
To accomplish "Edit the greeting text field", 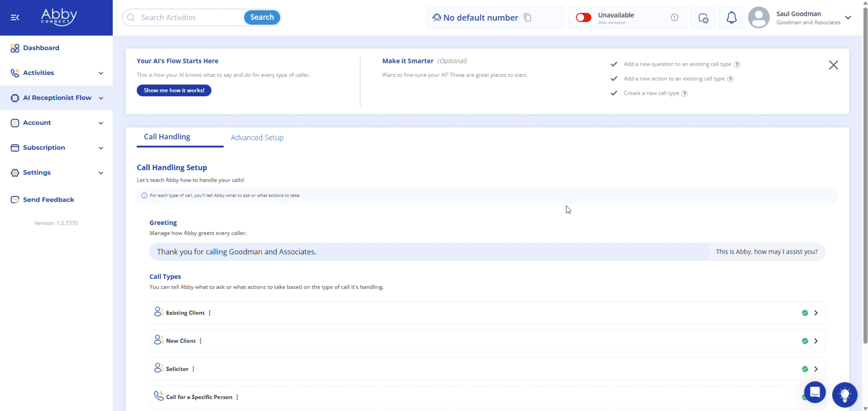I will point(429,252).
